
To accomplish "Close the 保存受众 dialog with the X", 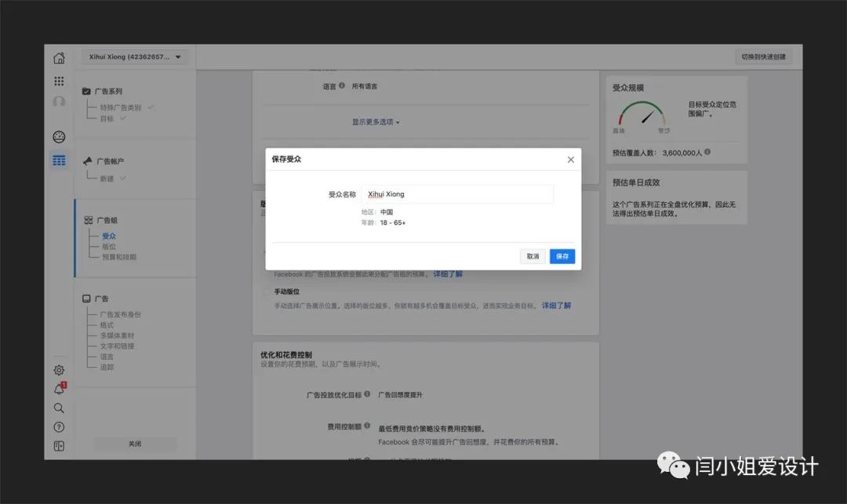I will 570,160.
